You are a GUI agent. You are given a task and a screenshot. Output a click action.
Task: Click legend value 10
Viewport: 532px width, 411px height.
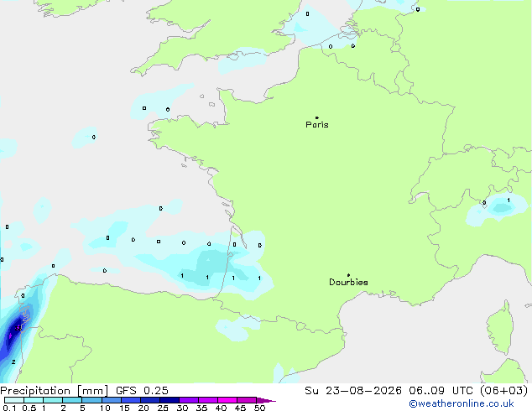pyautogui.click(x=105, y=408)
